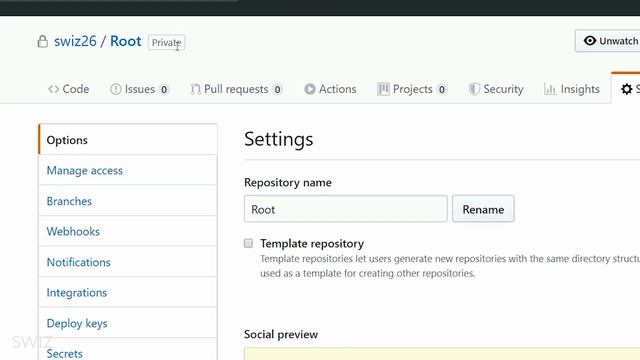Screen dimensions: 640x360
Task: Open Deploy keys in sidebar
Action: pyautogui.click(x=128, y=323)
